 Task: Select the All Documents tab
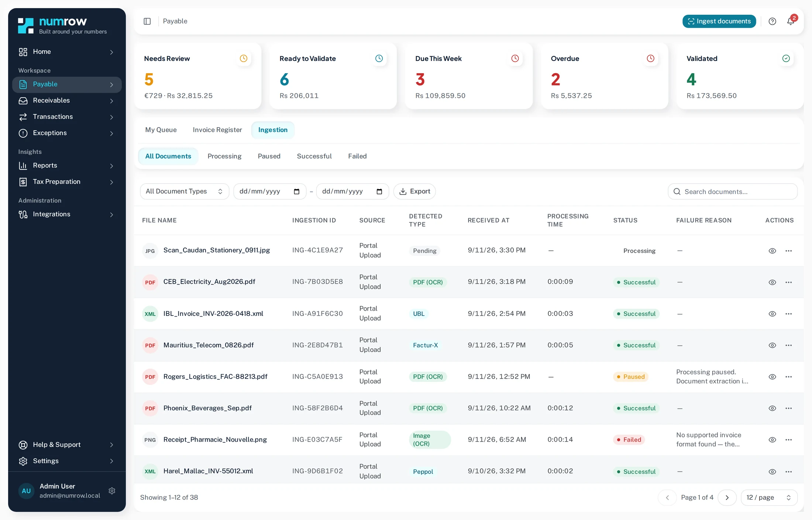click(168, 156)
